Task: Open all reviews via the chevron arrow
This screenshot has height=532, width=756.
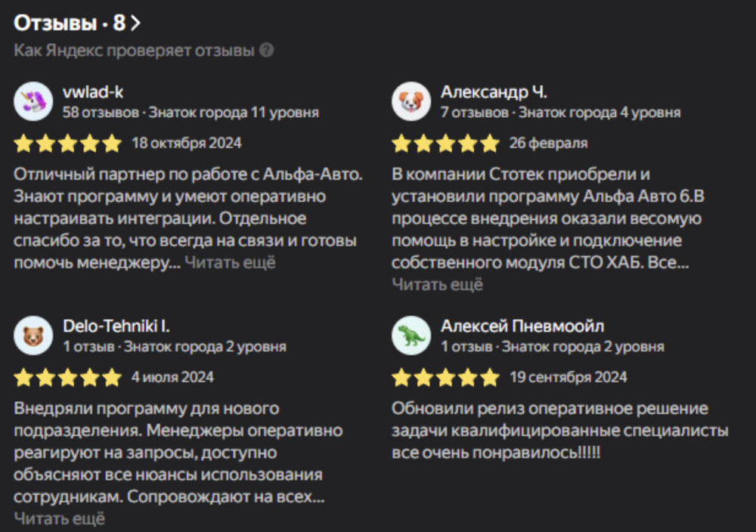Action: point(135,23)
